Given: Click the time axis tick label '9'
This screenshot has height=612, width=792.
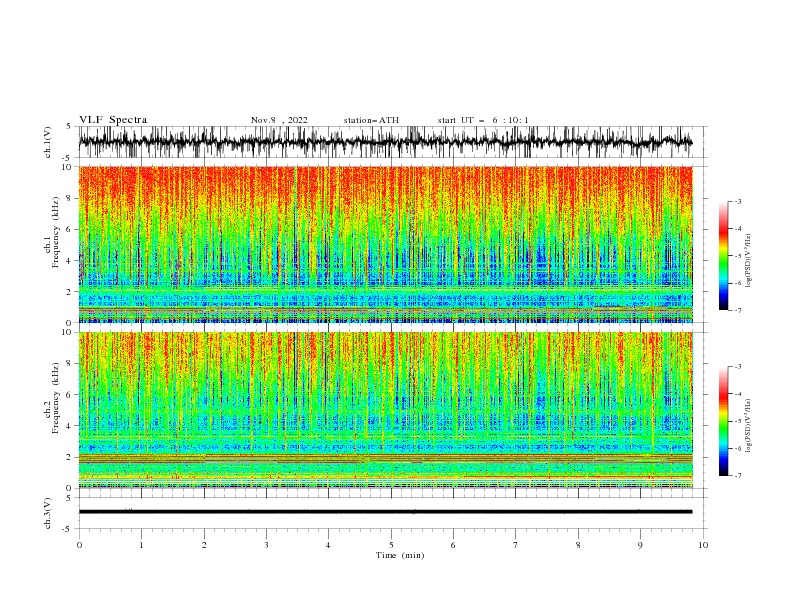Looking at the screenshot, I should click(640, 545).
